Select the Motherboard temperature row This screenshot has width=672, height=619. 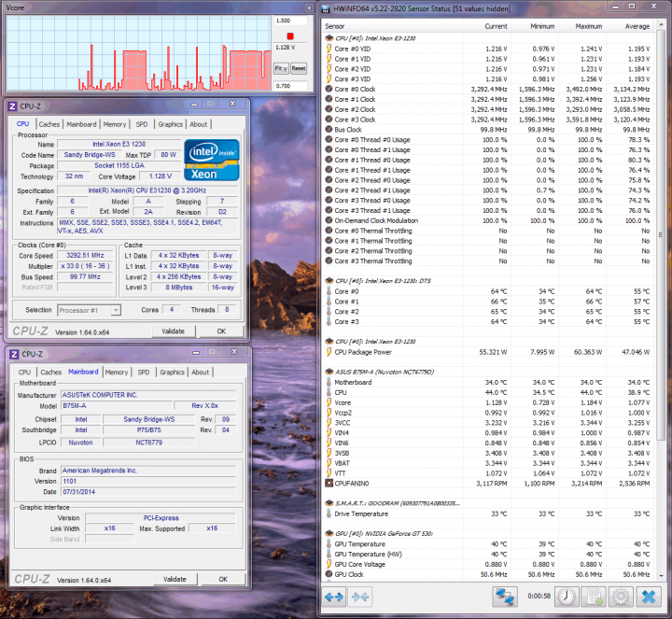click(x=488, y=382)
